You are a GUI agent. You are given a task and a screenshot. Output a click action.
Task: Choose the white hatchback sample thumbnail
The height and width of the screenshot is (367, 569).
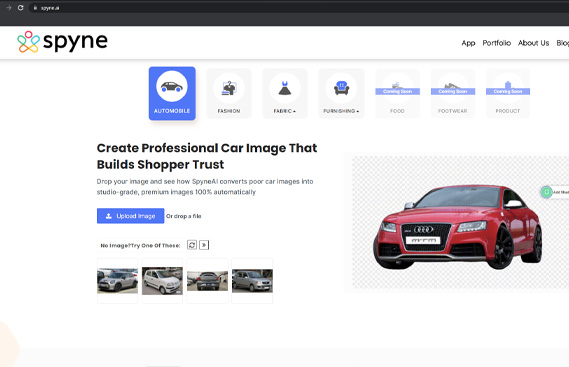(x=162, y=281)
